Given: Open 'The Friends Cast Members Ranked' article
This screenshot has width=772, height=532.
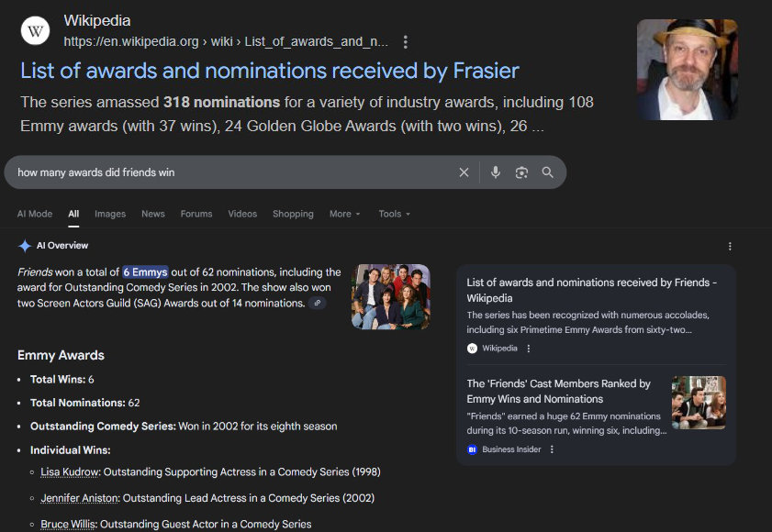Looking at the screenshot, I should pyautogui.click(x=559, y=392).
